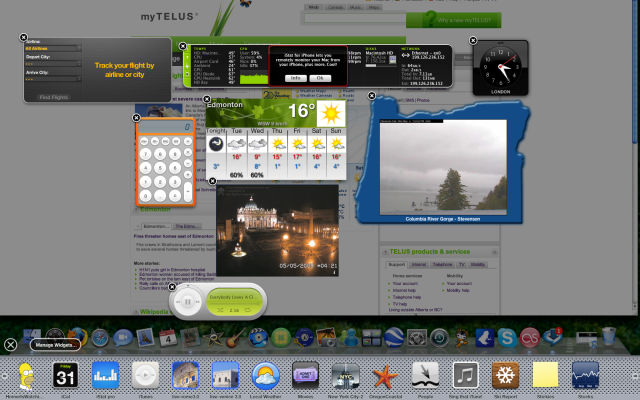Open Why a new myTELUS green banner
Screen dimensions: 640x400
(x=453, y=20)
